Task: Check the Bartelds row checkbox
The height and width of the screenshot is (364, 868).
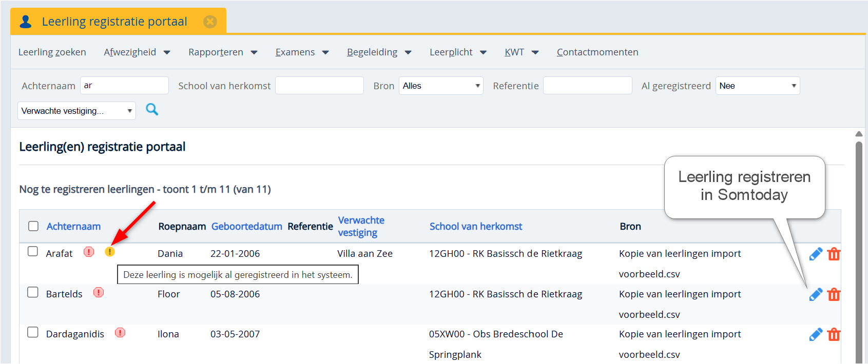Action: pos(33,292)
